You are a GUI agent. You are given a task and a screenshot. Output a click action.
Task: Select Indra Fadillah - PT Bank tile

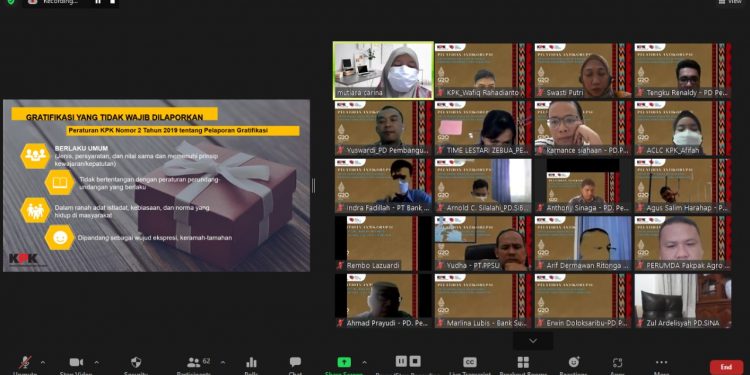coord(383,186)
